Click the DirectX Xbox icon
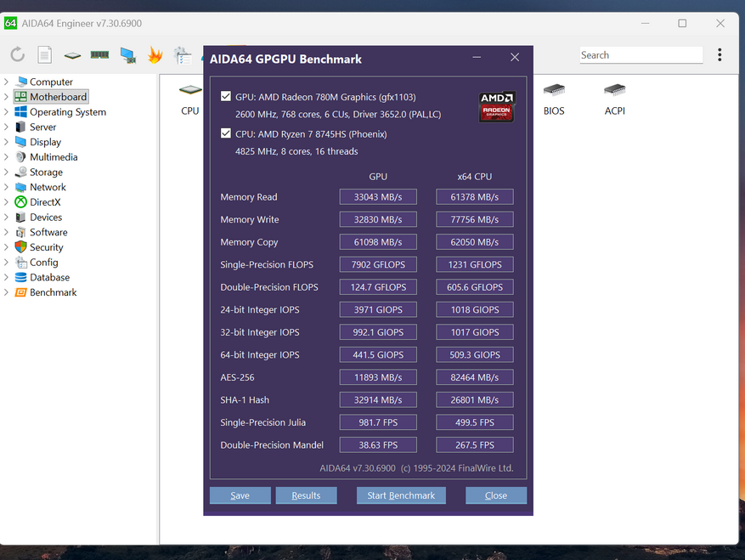 pyautogui.click(x=21, y=202)
